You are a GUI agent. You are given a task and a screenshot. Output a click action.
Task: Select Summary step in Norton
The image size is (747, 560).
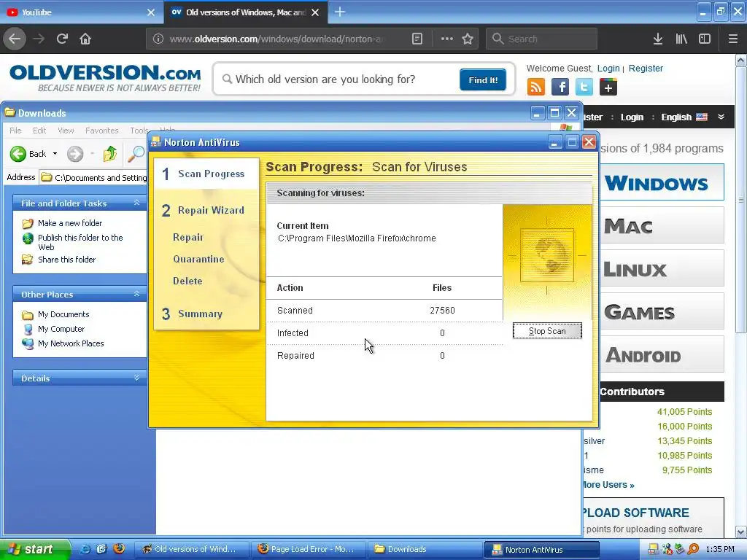tap(193, 314)
